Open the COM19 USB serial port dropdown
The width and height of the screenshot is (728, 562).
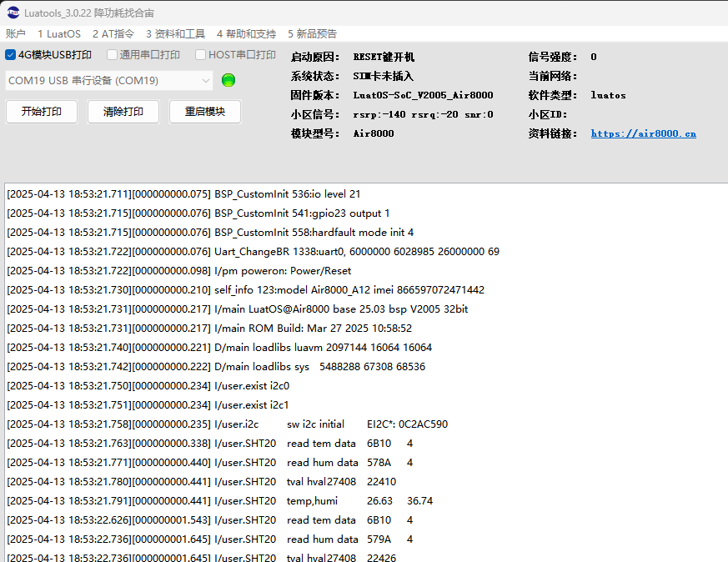click(109, 81)
